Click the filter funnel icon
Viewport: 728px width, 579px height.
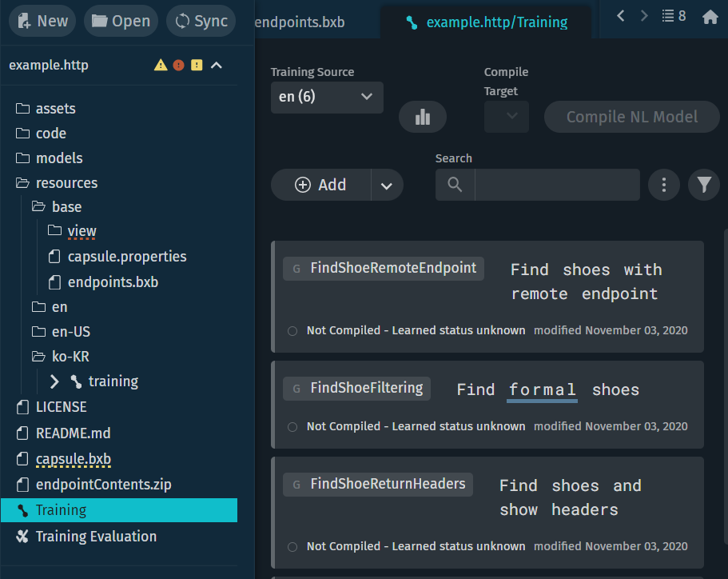tap(704, 185)
